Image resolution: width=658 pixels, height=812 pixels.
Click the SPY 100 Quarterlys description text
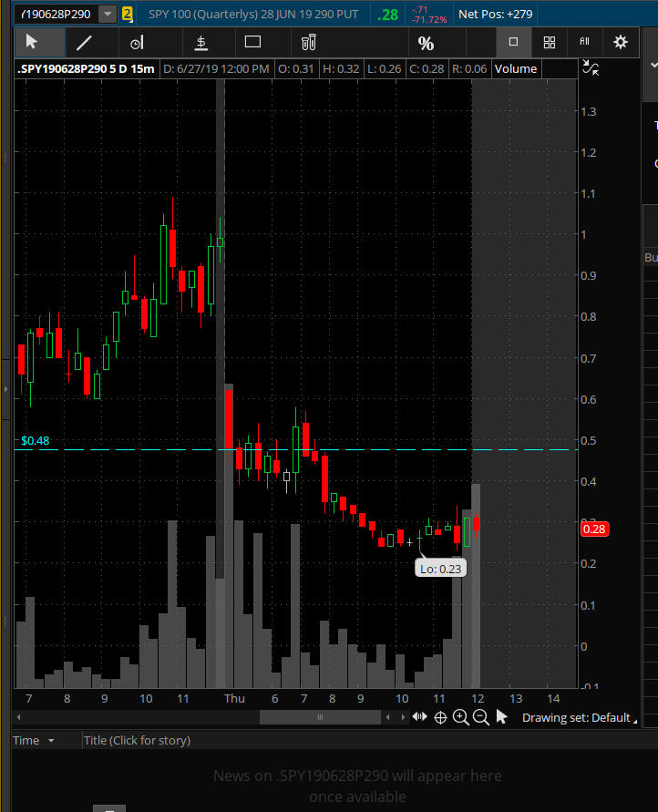click(253, 14)
